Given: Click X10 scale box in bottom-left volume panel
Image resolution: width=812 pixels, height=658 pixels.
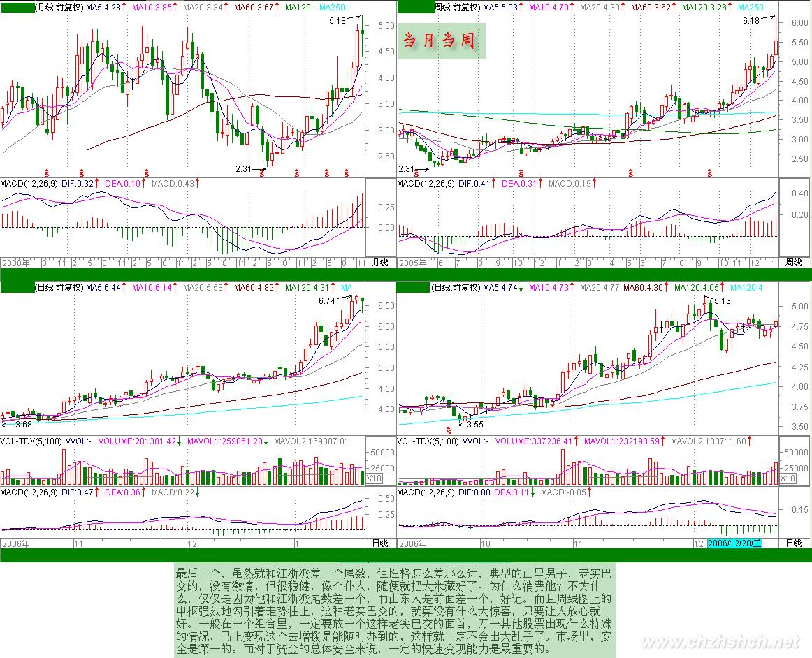Looking at the screenshot, I should (x=375, y=478).
